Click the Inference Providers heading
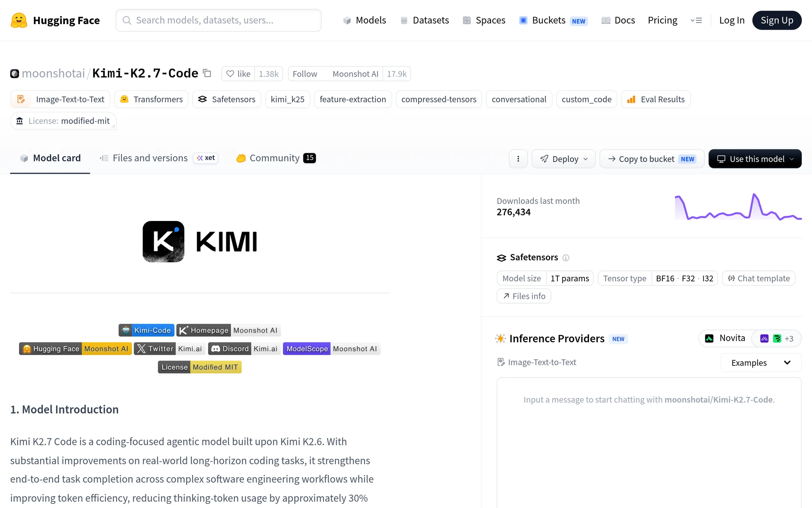The width and height of the screenshot is (812, 508). 557,339
